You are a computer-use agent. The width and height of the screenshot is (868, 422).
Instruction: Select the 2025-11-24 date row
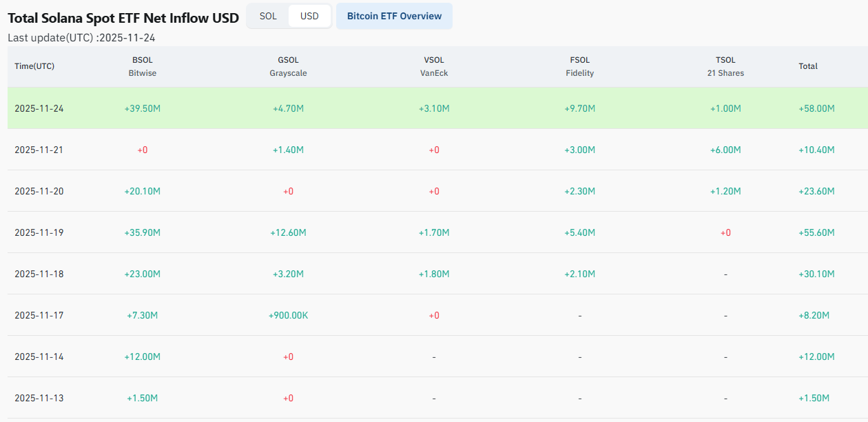point(39,108)
